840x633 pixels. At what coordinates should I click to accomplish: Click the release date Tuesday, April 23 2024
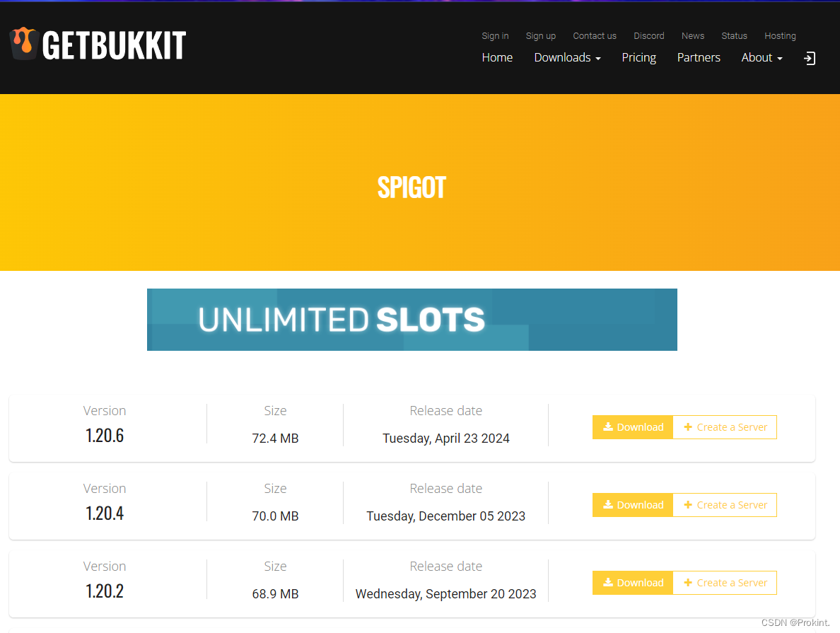click(445, 439)
